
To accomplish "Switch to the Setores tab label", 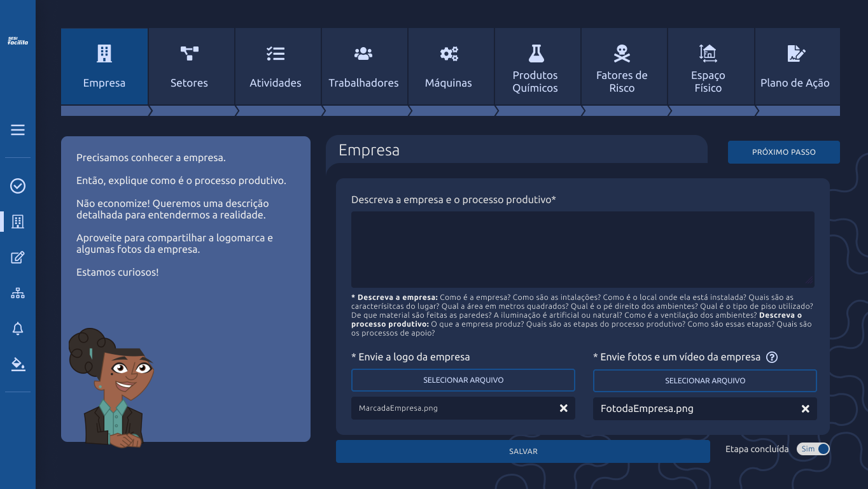I will 189,83.
